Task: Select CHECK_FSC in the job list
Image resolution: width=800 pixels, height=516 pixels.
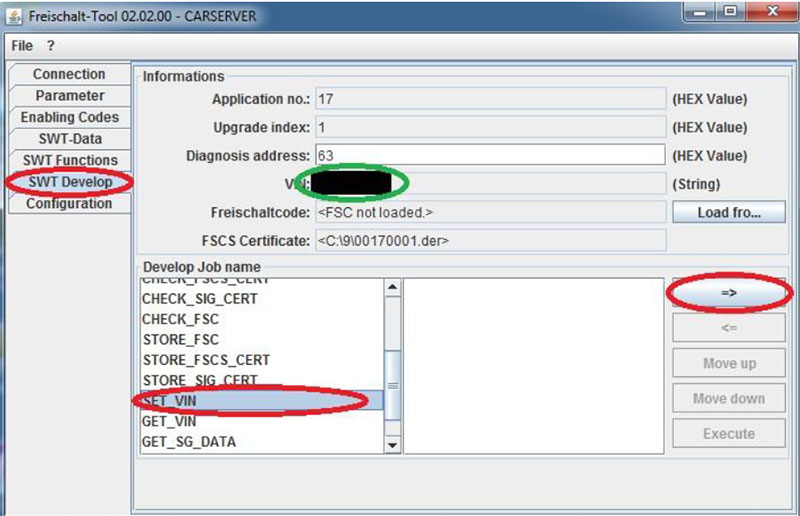Action: (262, 320)
